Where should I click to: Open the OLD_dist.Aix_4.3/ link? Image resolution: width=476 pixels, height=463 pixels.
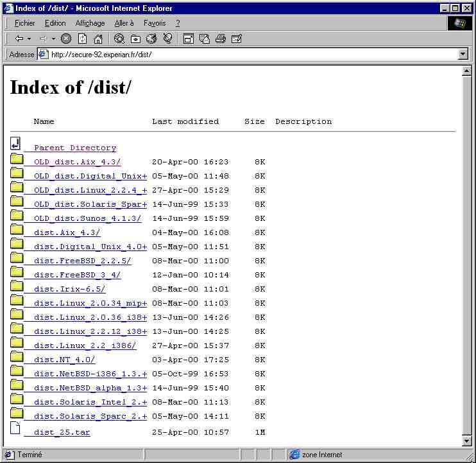pos(77,162)
